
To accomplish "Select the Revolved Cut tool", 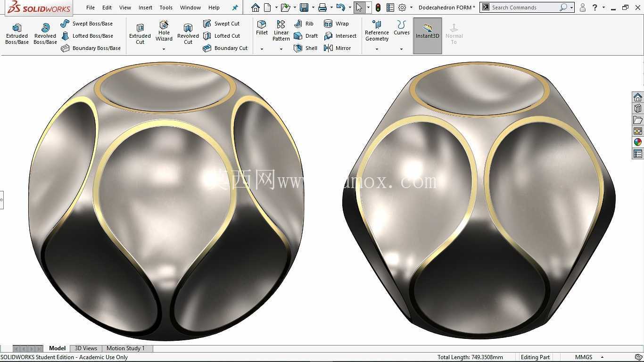I will (188, 34).
